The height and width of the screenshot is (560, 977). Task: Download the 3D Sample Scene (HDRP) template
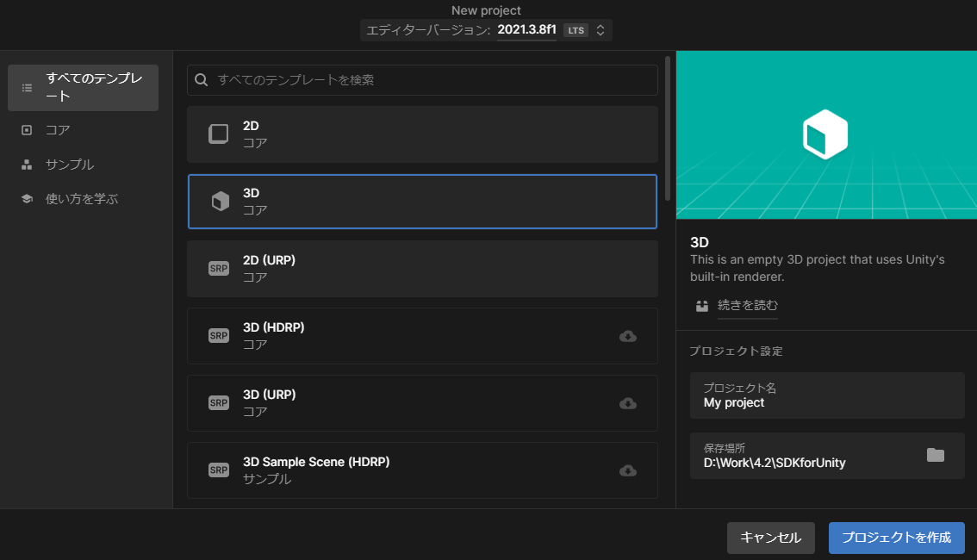pyautogui.click(x=628, y=471)
